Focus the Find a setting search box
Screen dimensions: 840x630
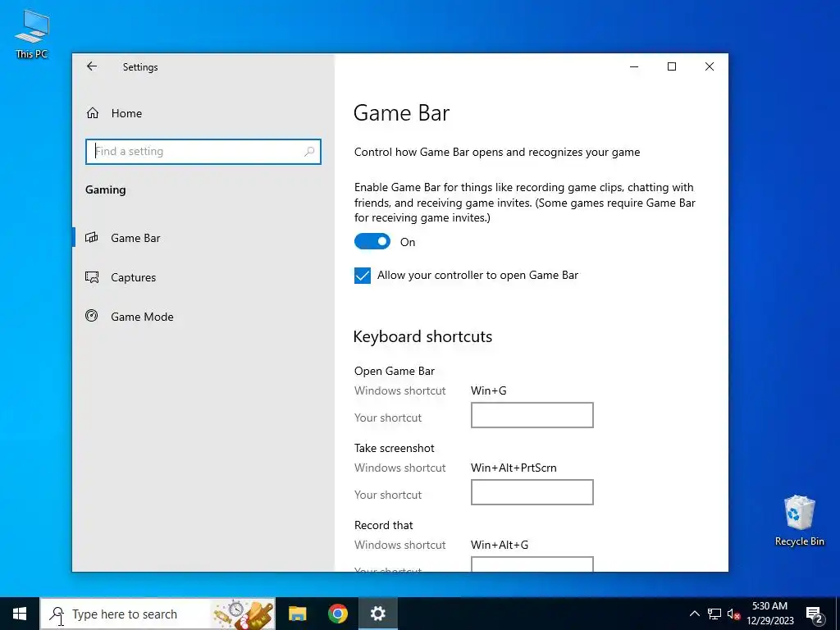[x=203, y=152]
